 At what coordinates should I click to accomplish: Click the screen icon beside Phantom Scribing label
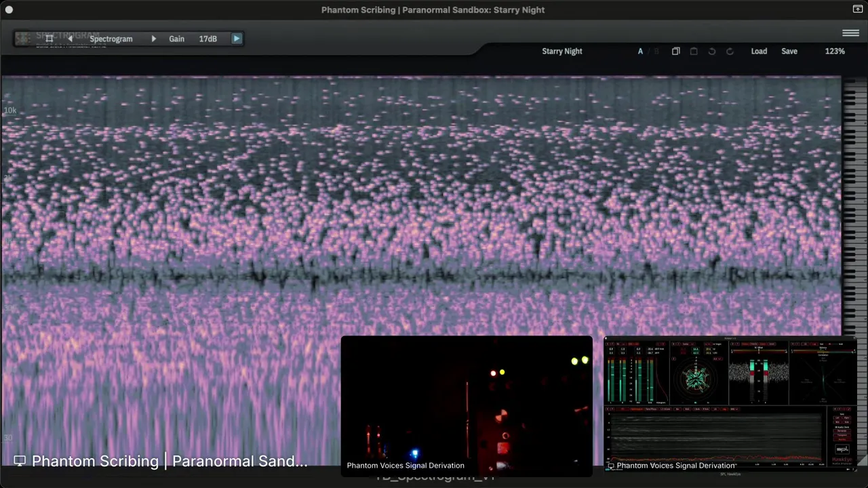pyautogui.click(x=20, y=461)
